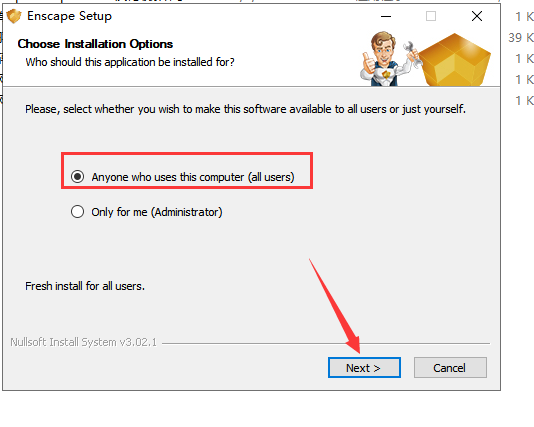The image size is (534, 427).
Task: Click the 'Choose Installation Options' heading
Action: coord(95,44)
